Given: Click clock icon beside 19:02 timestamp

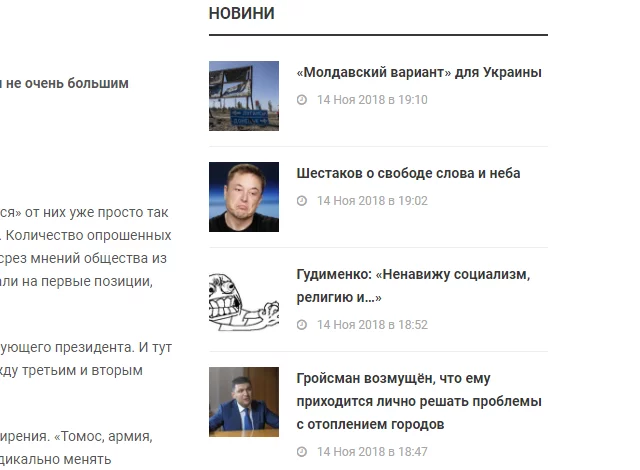Looking at the screenshot, I should pos(302,201).
